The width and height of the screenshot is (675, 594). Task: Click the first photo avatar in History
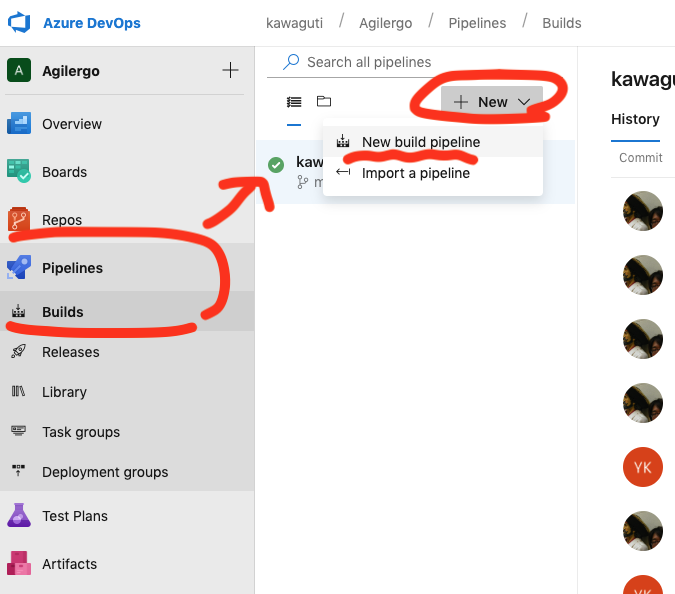click(643, 211)
